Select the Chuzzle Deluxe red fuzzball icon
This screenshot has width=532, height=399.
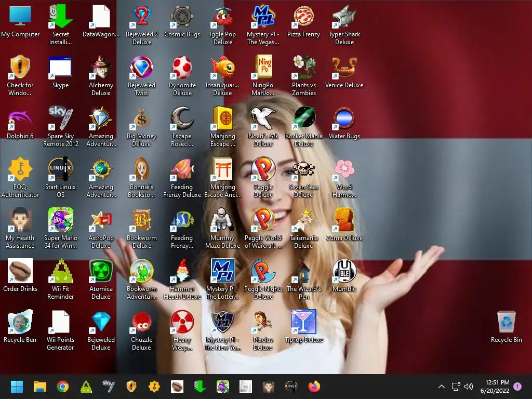(x=141, y=322)
